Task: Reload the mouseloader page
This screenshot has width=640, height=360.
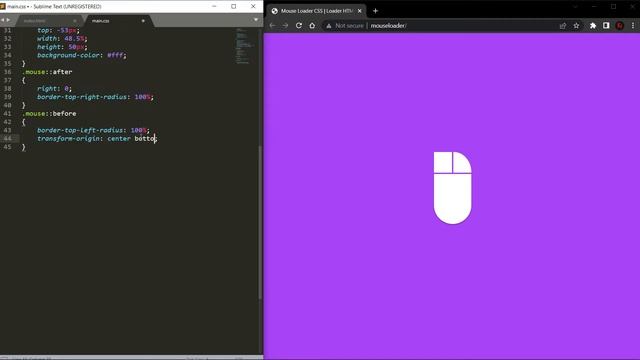Action: pos(299,25)
